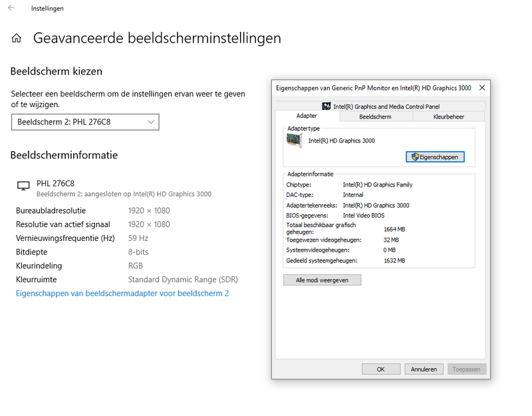
Task: Click the Alle modi weergeven button
Action: point(322,280)
